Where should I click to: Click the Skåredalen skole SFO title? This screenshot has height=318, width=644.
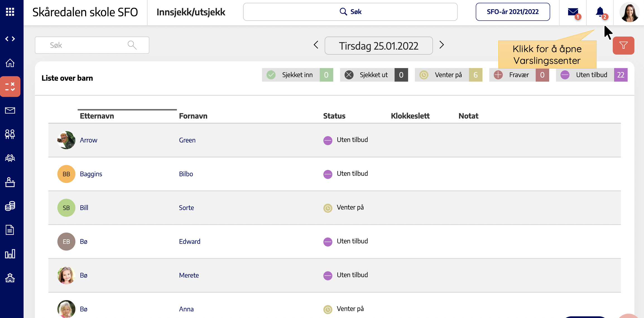(85, 12)
